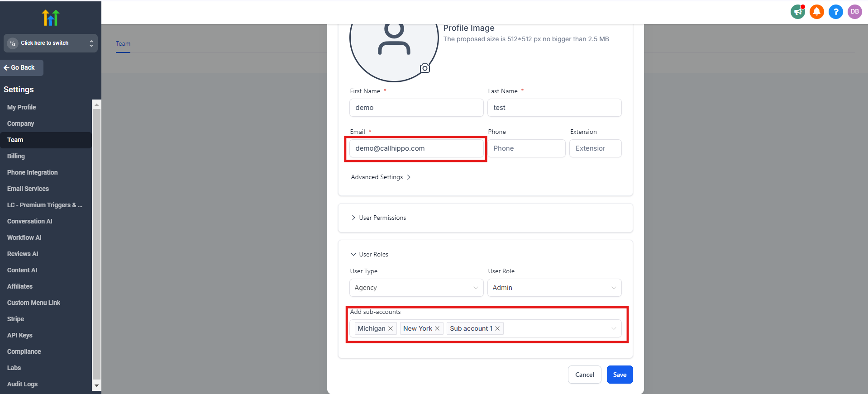Click the Settings heading in sidebar
This screenshot has width=868, height=394.
pos(19,90)
